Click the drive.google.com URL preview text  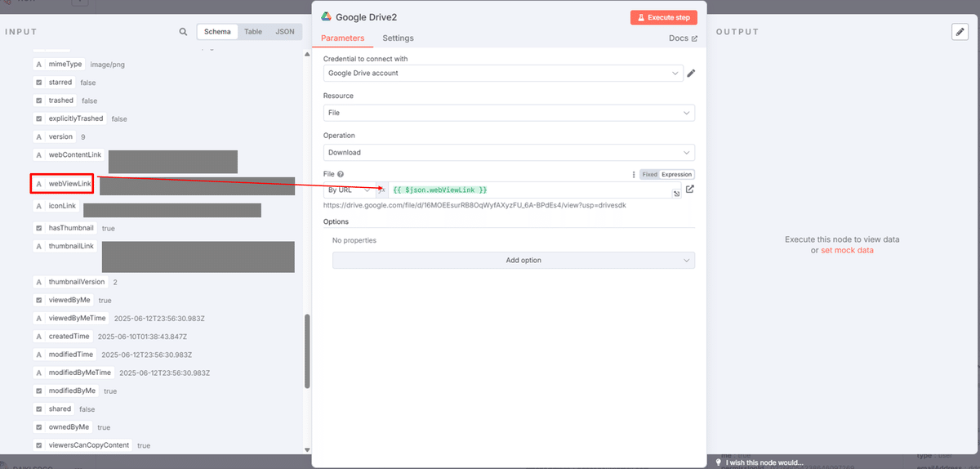(x=475, y=205)
